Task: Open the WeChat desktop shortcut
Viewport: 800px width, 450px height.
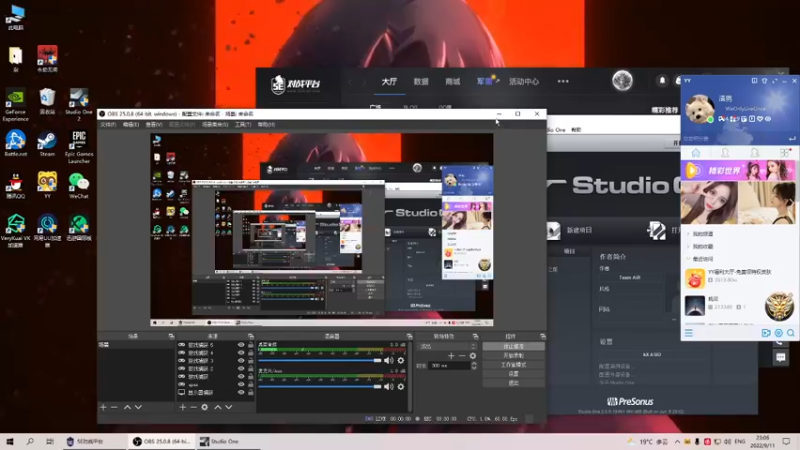Action: coord(79,186)
